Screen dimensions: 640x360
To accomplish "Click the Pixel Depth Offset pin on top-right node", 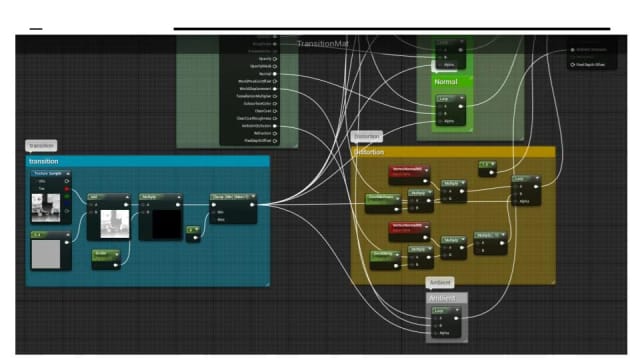I will pos(572,64).
